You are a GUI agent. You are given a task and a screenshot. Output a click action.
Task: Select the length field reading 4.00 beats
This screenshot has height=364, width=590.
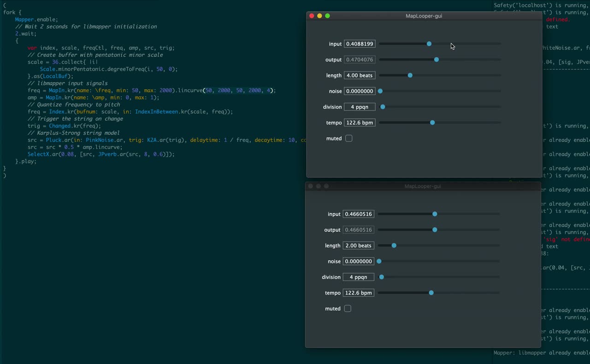[360, 75]
